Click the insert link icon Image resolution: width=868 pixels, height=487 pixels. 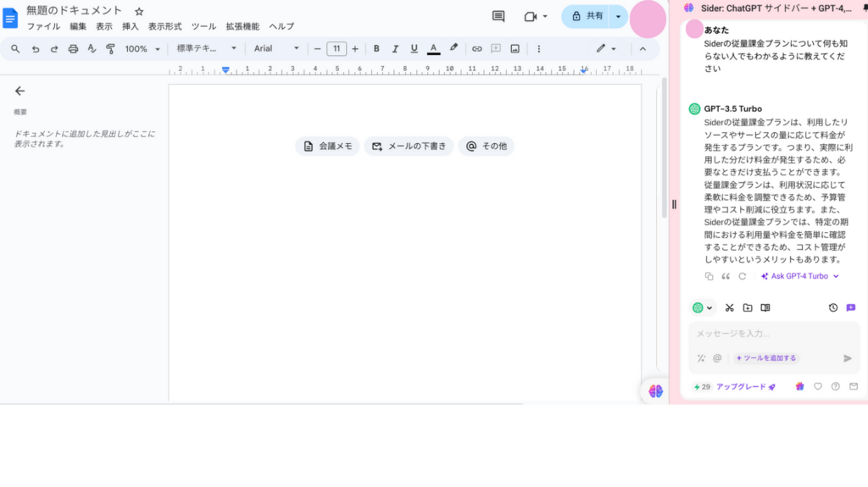coord(476,49)
